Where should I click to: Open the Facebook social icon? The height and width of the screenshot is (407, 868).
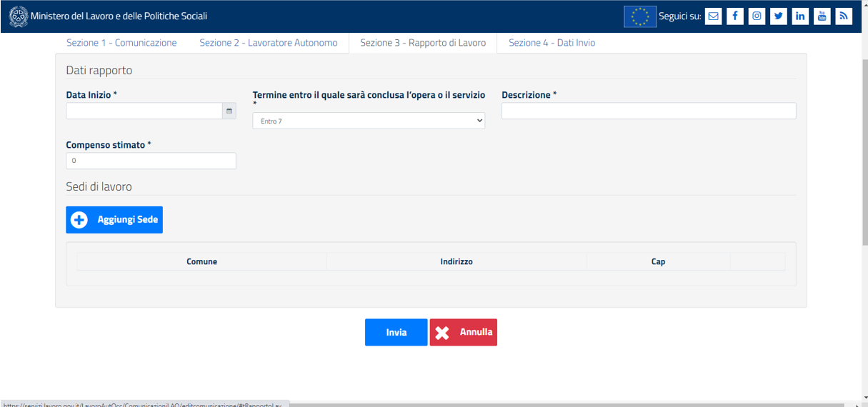point(735,16)
